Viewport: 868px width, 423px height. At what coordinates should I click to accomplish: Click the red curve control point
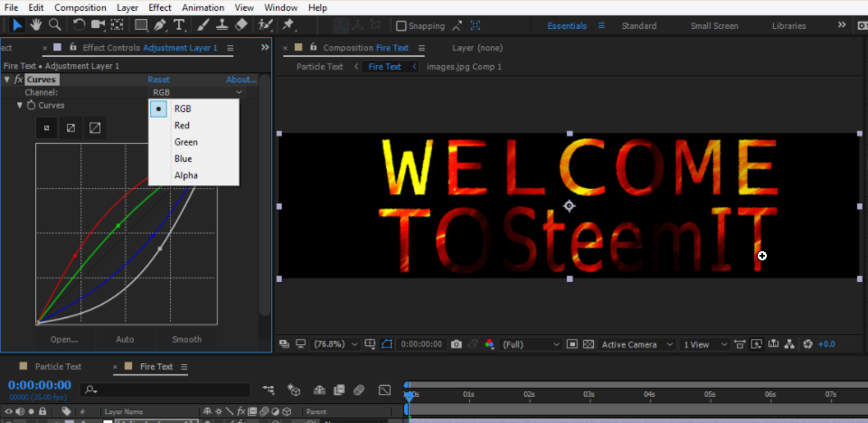click(x=75, y=255)
